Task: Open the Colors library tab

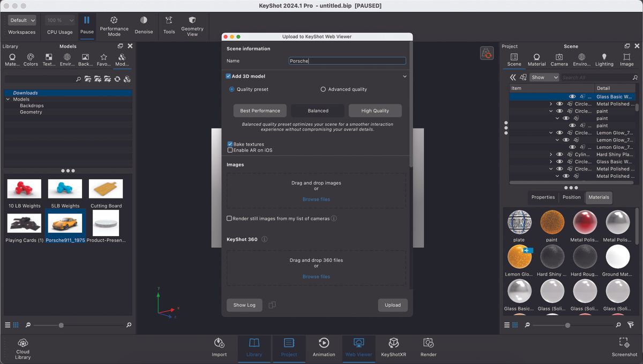Action: coord(31,60)
